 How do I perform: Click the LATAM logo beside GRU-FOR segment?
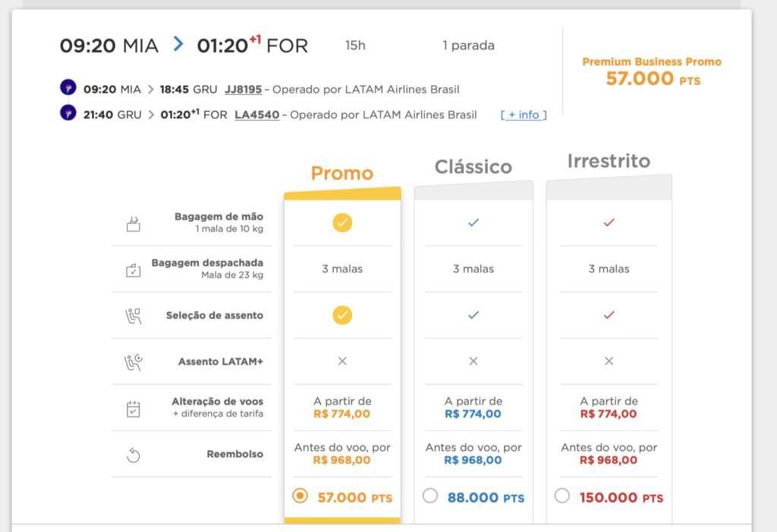point(68,112)
